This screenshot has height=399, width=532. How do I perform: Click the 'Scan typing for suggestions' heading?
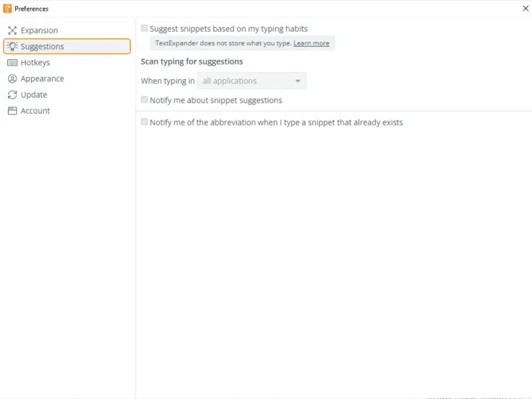pyautogui.click(x=192, y=62)
